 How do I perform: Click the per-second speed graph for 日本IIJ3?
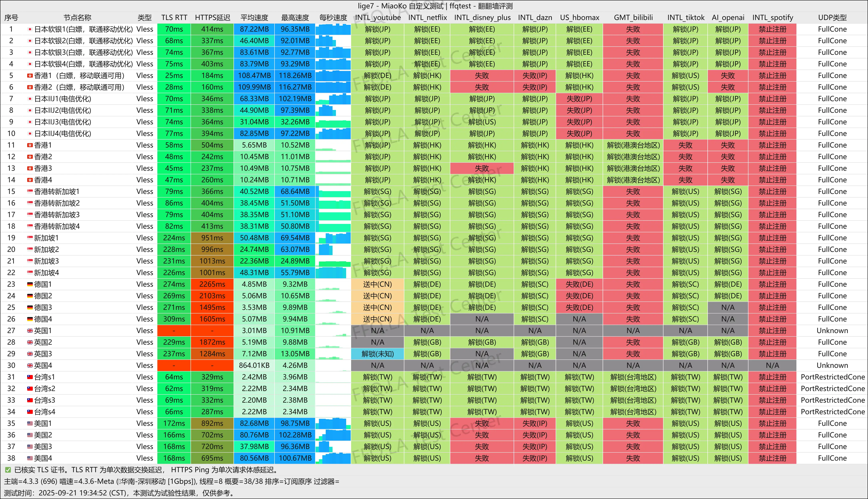(x=333, y=122)
